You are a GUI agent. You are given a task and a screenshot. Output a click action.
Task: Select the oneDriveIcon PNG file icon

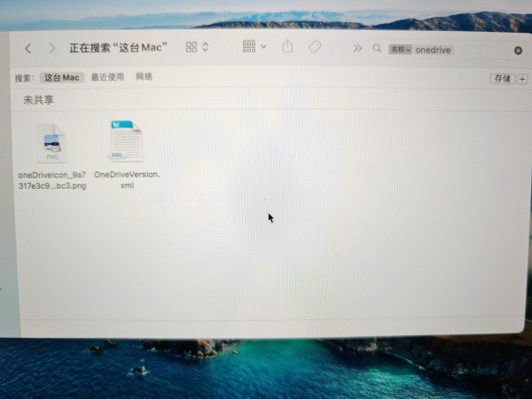point(51,143)
